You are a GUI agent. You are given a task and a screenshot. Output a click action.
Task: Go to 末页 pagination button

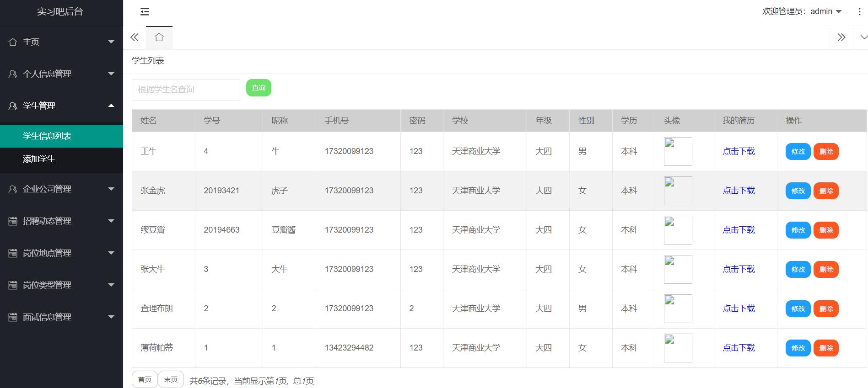(171, 379)
